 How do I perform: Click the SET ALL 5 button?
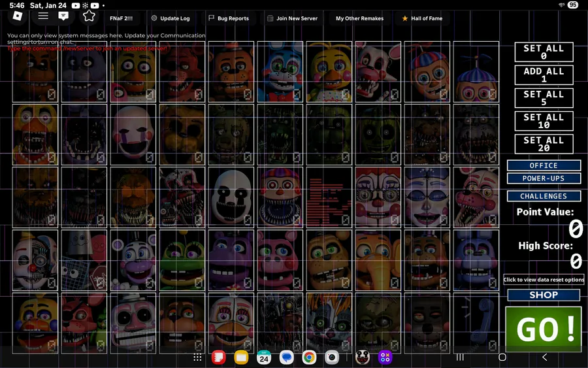(x=544, y=98)
